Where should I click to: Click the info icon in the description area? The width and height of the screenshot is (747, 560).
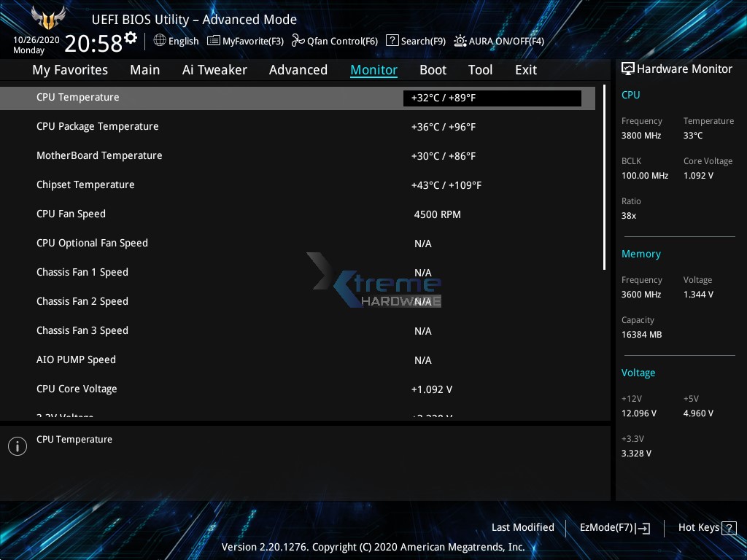click(18, 446)
